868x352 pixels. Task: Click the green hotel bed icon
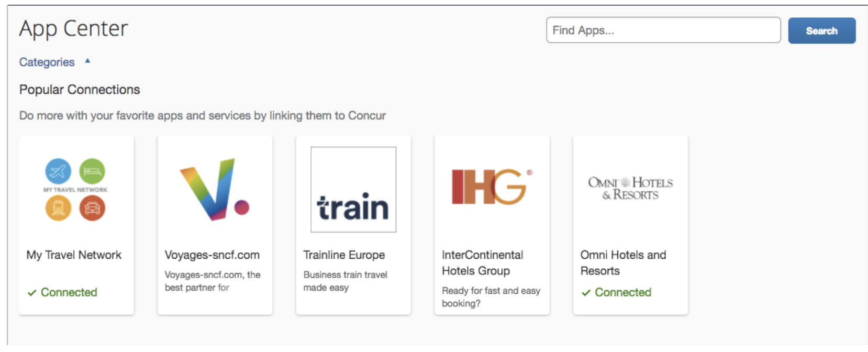[x=92, y=171]
